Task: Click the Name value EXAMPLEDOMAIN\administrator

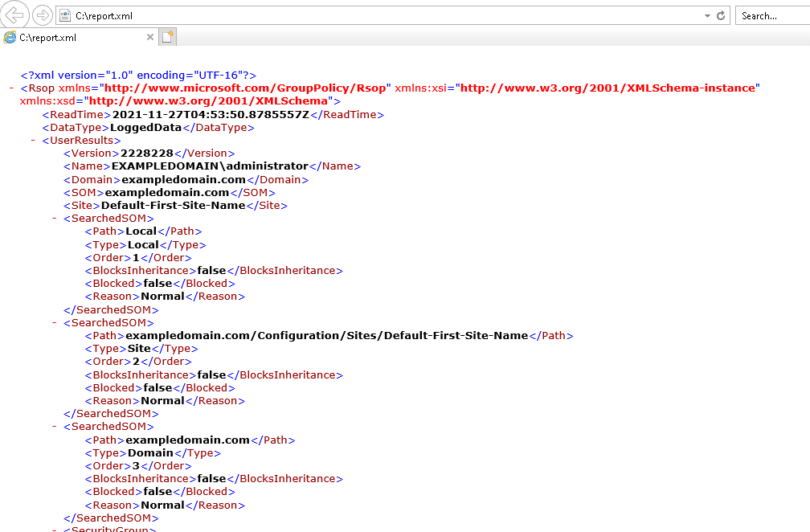Action: (x=211, y=166)
